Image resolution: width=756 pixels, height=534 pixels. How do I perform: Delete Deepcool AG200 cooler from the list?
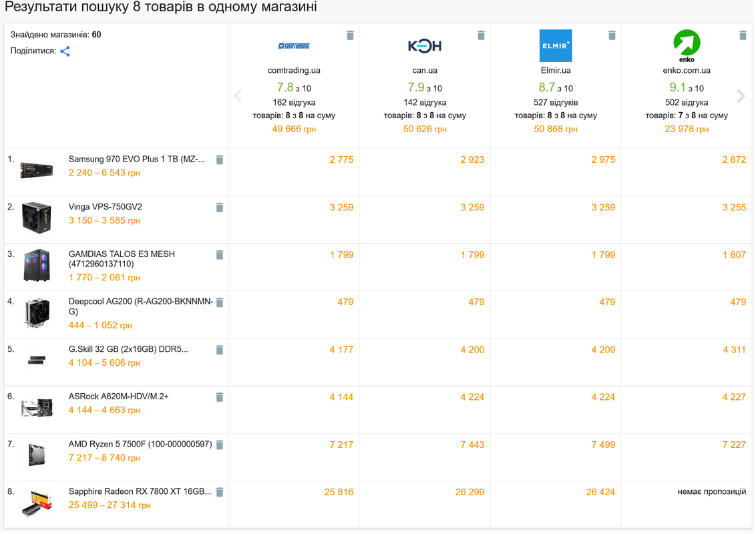pyautogui.click(x=220, y=302)
